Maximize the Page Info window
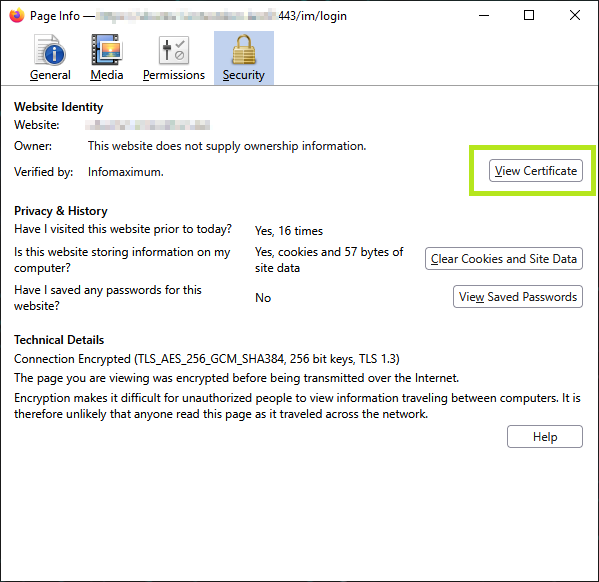Image resolution: width=599 pixels, height=582 pixels. point(529,16)
